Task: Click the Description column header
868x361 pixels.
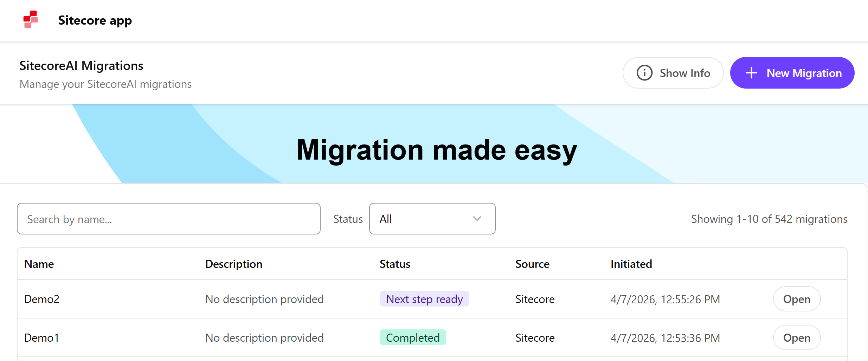Action: click(234, 264)
